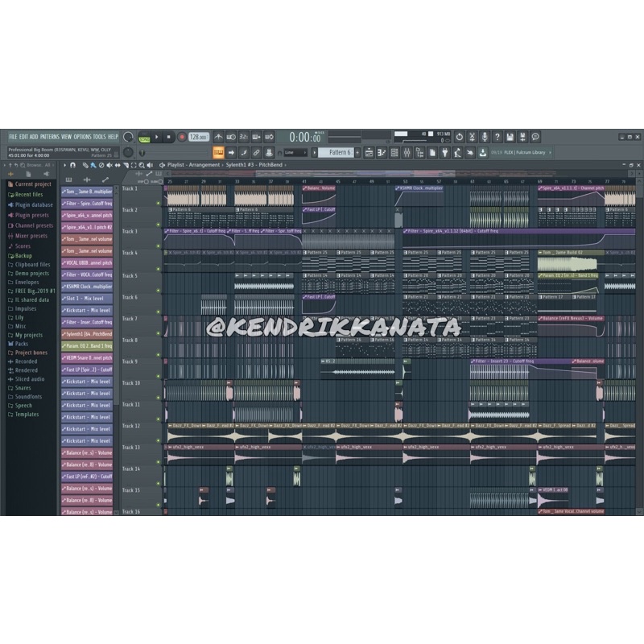This screenshot has height=644, width=644.
Task: Mute Track 13 with its green light
Action: coord(158,462)
